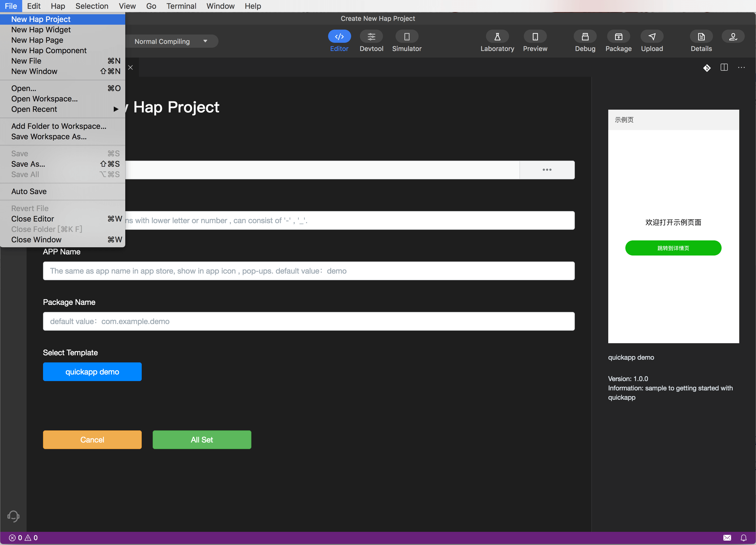The width and height of the screenshot is (756, 545).
Task: Open the Selection menu
Action: (92, 6)
